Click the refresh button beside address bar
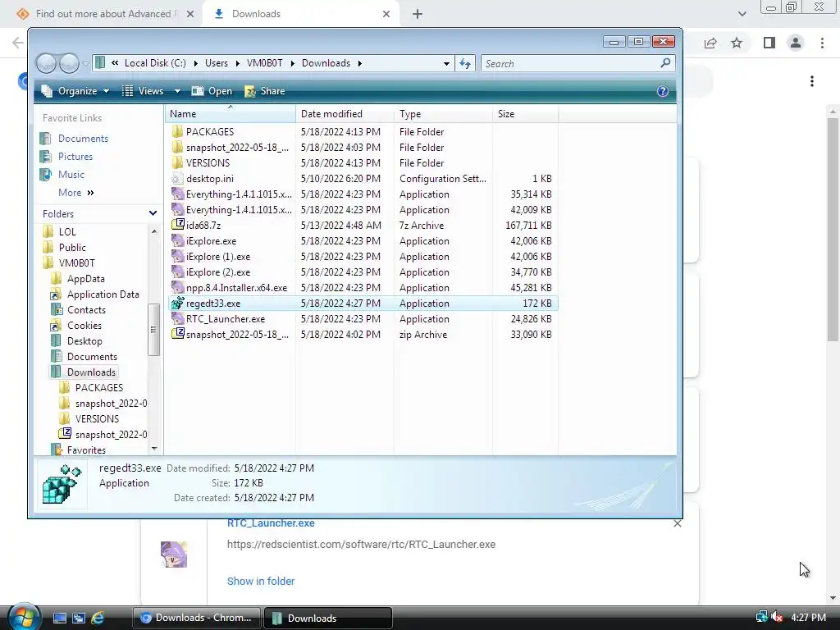Image resolution: width=840 pixels, height=630 pixels. pos(465,63)
